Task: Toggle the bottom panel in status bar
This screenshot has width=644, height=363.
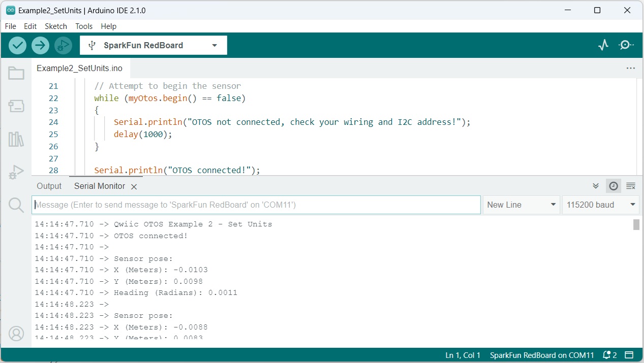Action: coord(629,355)
